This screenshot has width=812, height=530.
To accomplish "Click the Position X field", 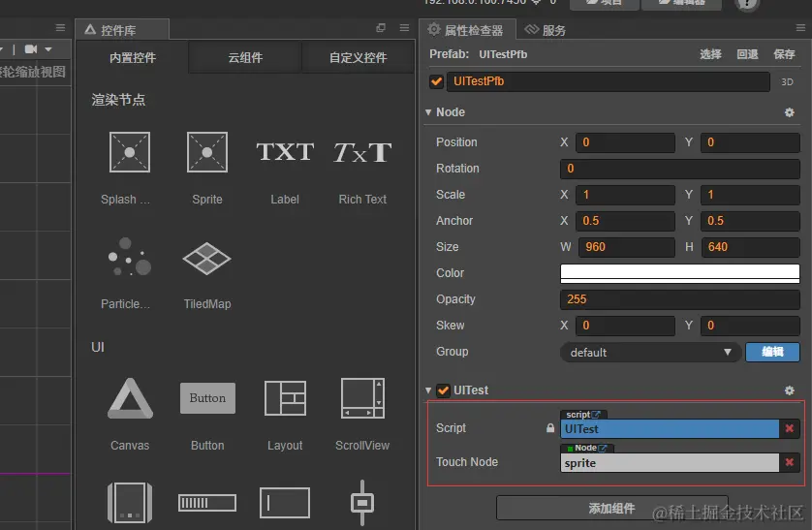I will [x=625, y=142].
